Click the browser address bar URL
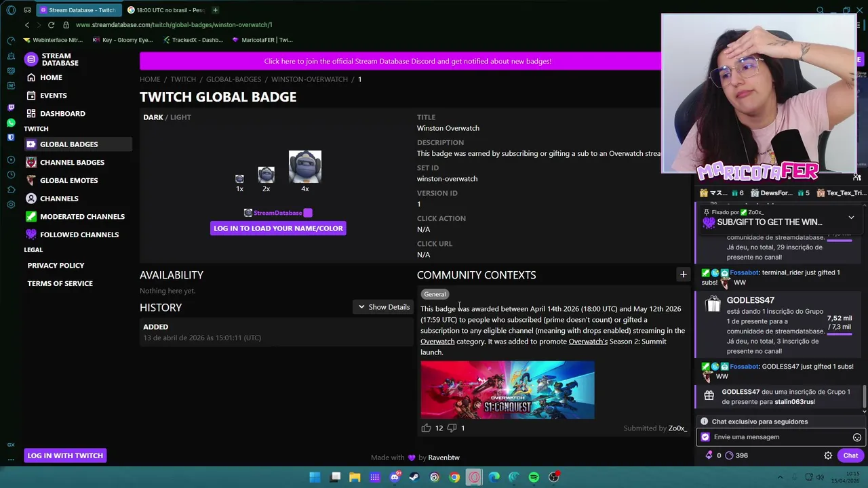 (174, 25)
